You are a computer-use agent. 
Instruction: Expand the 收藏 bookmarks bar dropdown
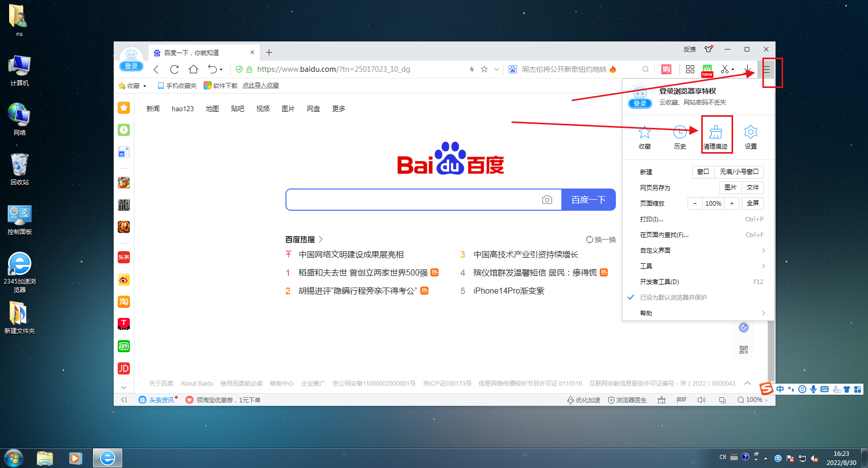[144, 86]
